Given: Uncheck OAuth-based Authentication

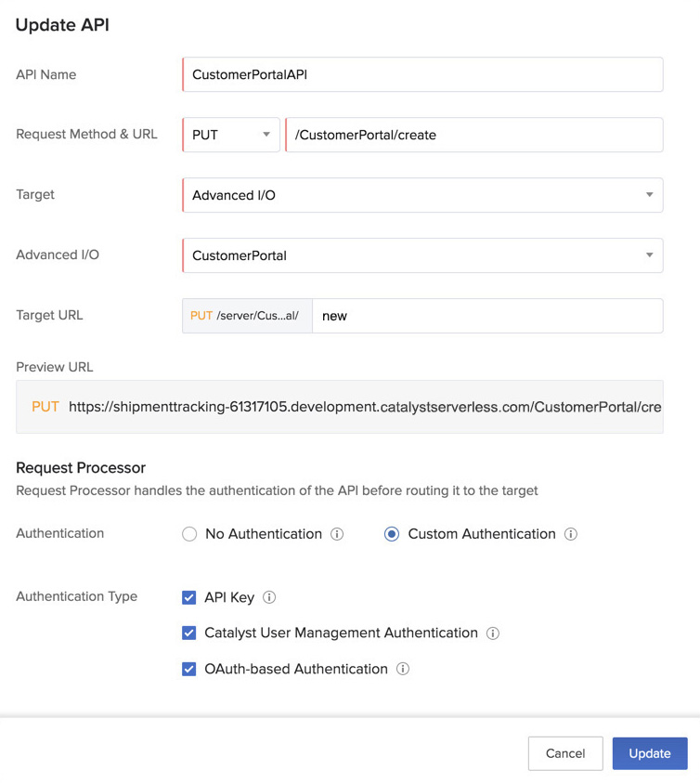Looking at the screenshot, I should tap(189, 669).
